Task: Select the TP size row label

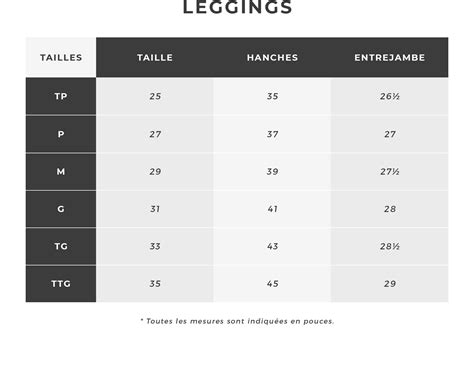Action: (x=61, y=96)
